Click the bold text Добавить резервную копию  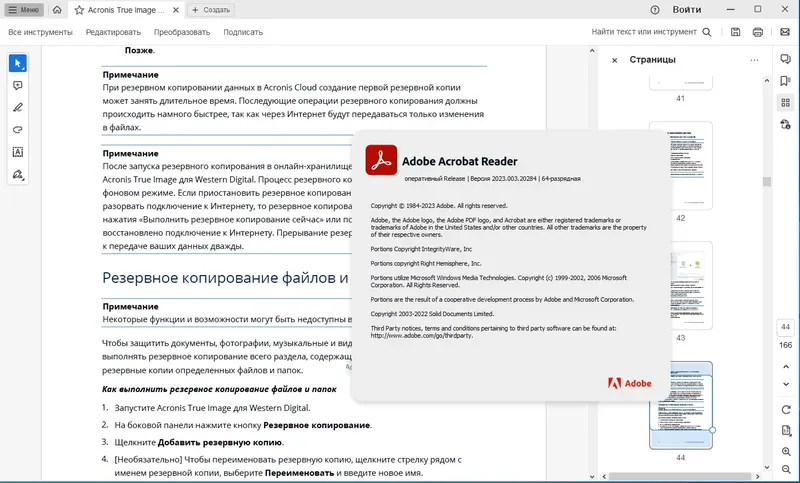coord(220,442)
